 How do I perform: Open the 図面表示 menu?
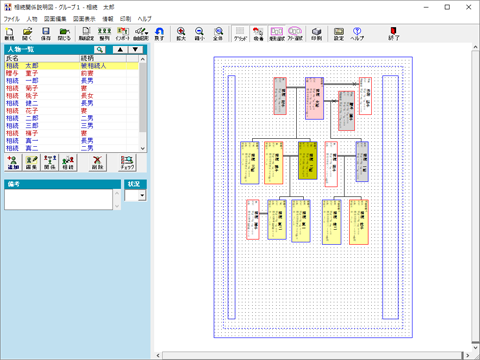[x=84, y=19]
